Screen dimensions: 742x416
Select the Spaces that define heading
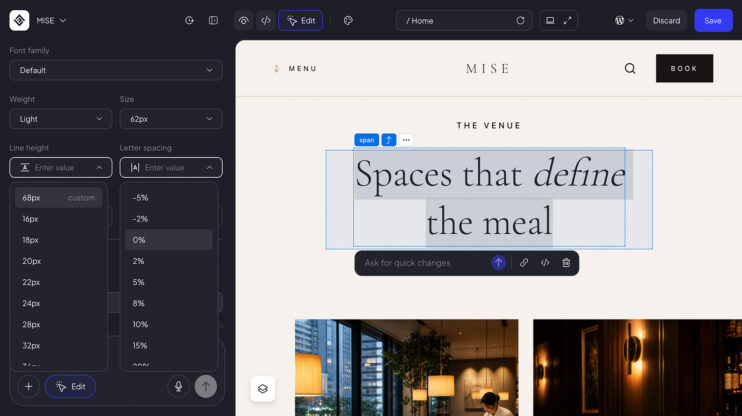click(489, 198)
